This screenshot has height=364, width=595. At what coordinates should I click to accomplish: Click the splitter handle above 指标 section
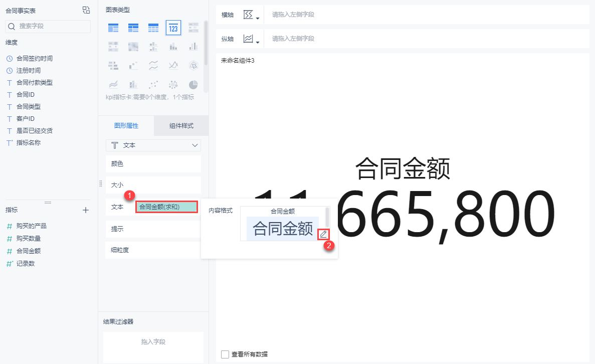[x=48, y=203]
